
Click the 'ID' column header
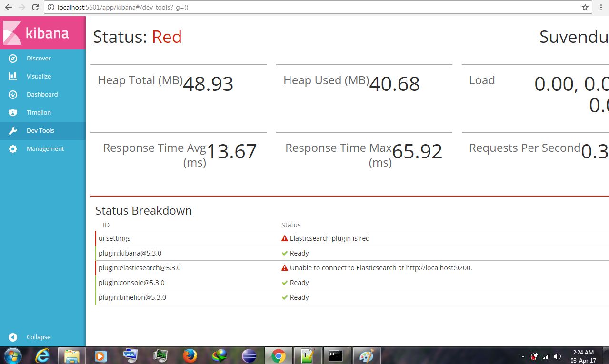(x=106, y=225)
